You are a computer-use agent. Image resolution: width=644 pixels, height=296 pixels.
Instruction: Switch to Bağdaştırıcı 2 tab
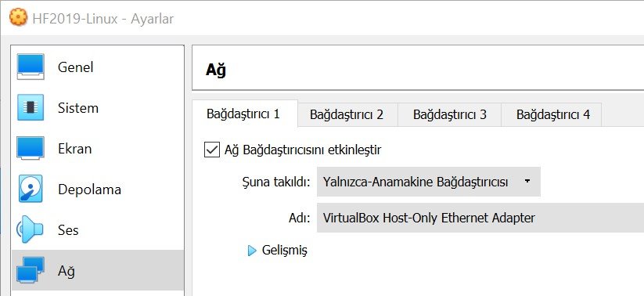point(347,114)
